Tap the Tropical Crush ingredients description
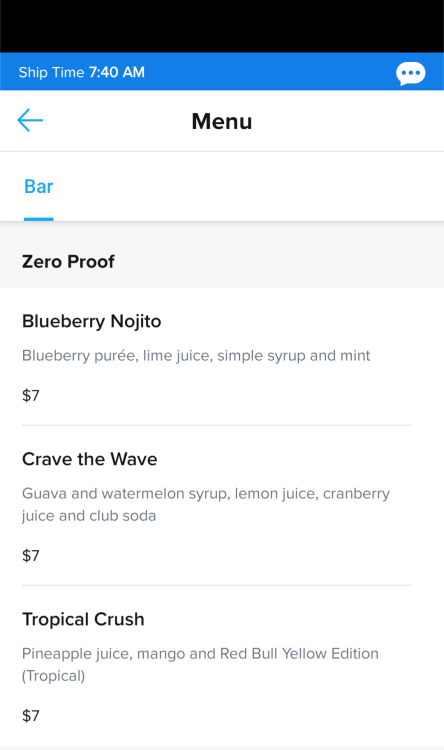This screenshot has height=750, width=444. coord(200,664)
